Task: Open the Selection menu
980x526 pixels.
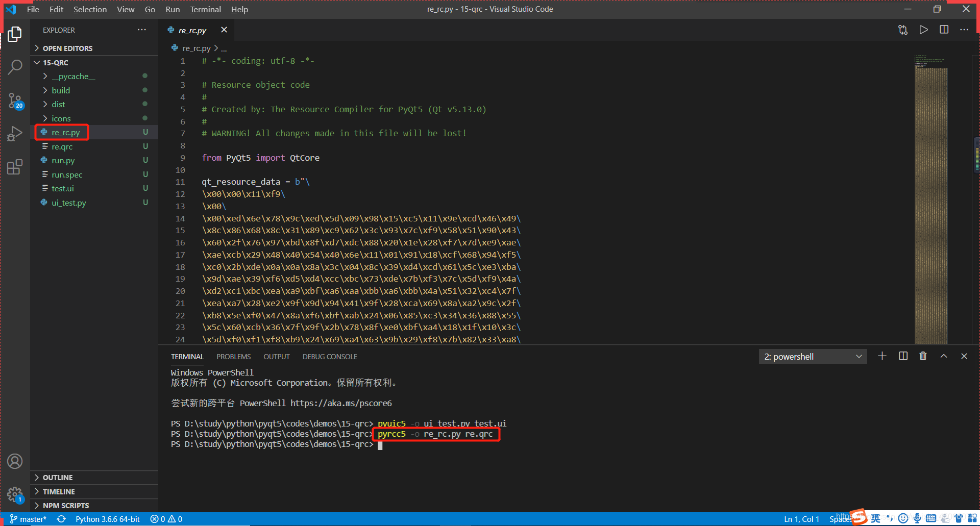Action: tap(90, 9)
